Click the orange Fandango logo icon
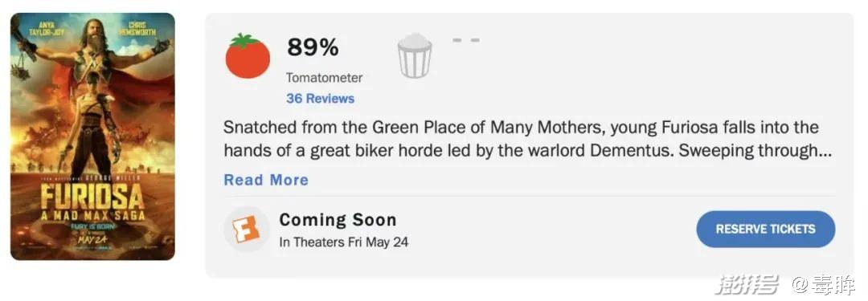The height and width of the screenshot is (301, 868). [247, 229]
